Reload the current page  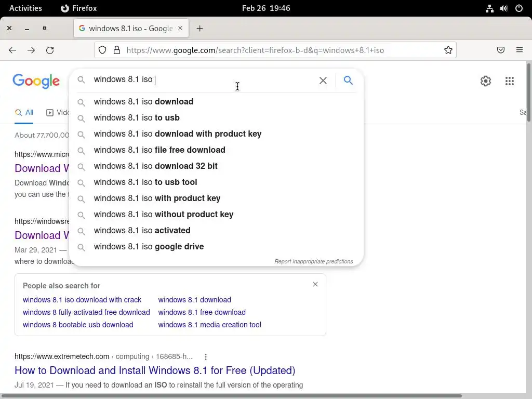point(50,50)
